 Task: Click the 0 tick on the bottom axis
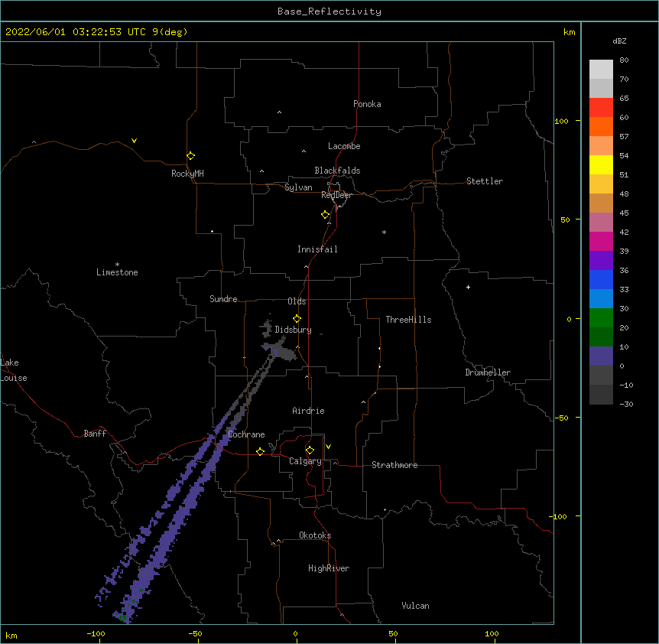click(295, 633)
